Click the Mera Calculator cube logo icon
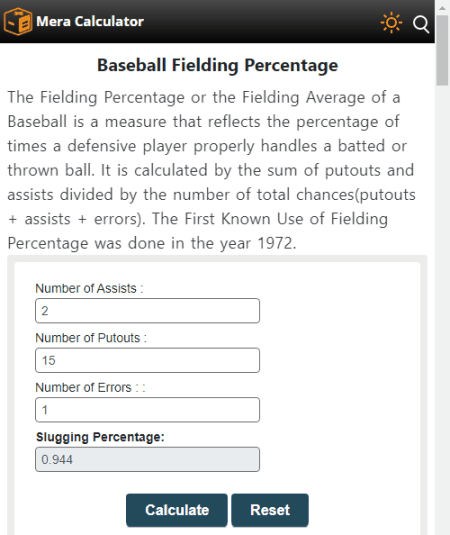This screenshot has height=535, width=450. 18,21
